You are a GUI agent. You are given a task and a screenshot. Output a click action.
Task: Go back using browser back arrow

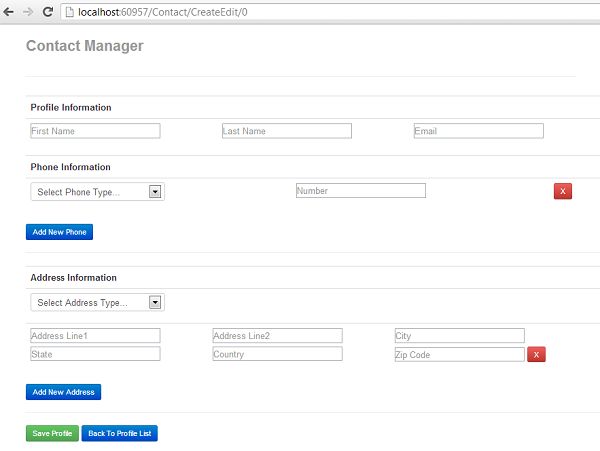pos(8,12)
